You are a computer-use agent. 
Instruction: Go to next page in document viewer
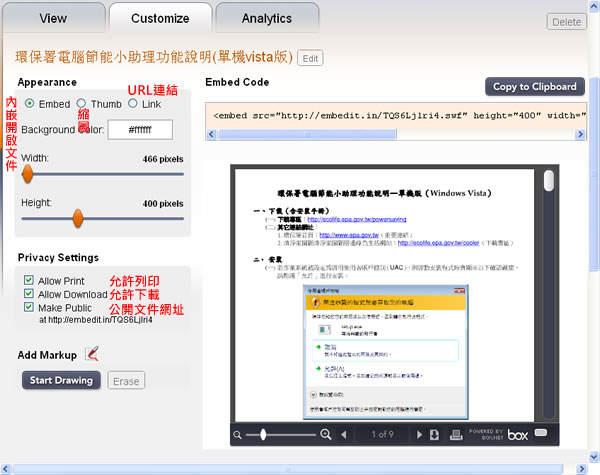pyautogui.click(x=418, y=435)
